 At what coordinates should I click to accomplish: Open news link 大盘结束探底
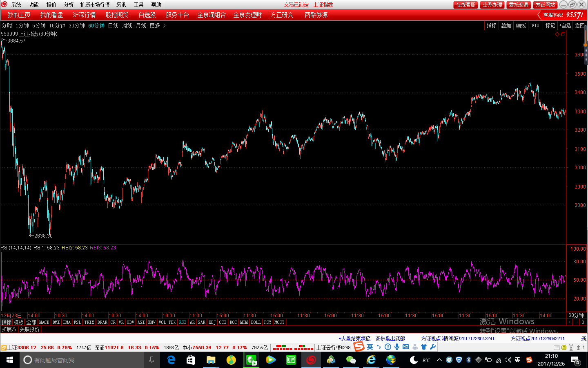tap(354, 339)
